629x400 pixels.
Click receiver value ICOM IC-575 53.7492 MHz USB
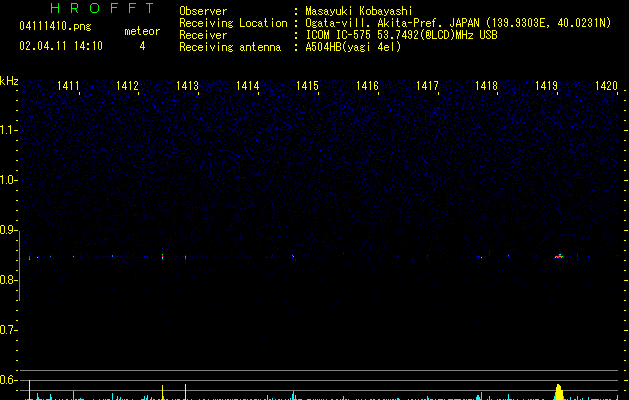coord(401,35)
